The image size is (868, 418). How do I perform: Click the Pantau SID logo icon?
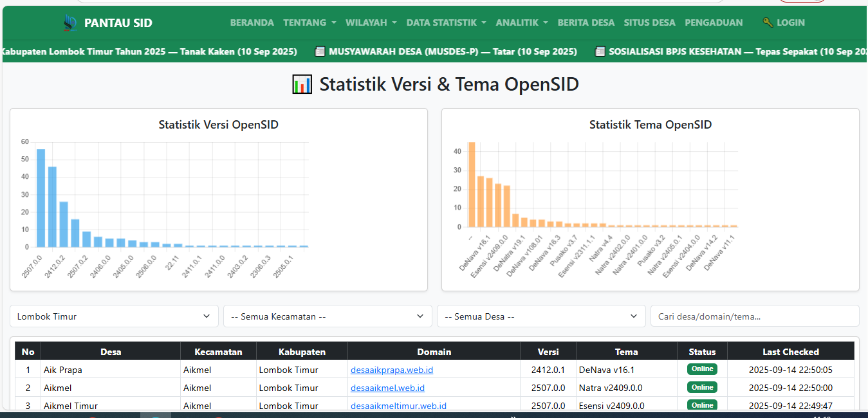click(70, 23)
